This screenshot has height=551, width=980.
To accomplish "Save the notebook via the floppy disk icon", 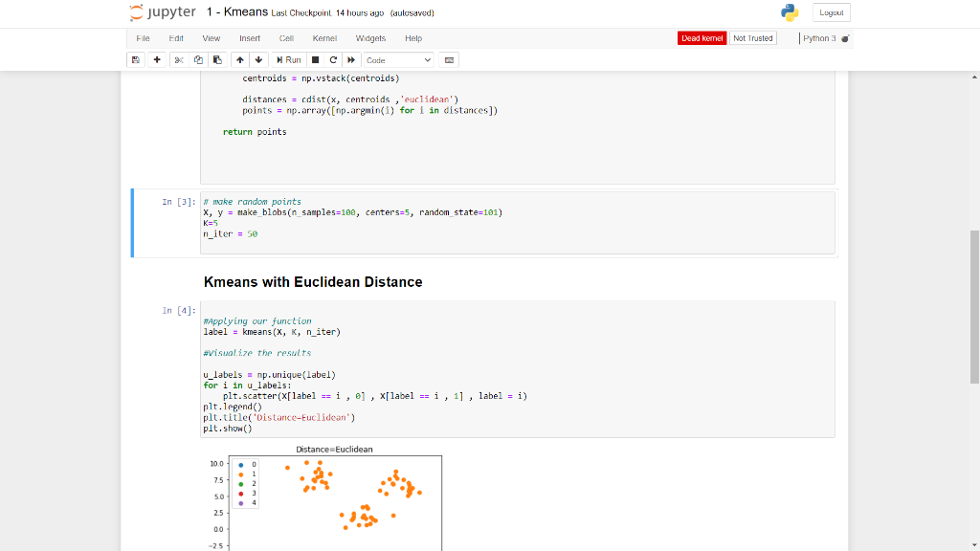I will [x=135, y=59].
